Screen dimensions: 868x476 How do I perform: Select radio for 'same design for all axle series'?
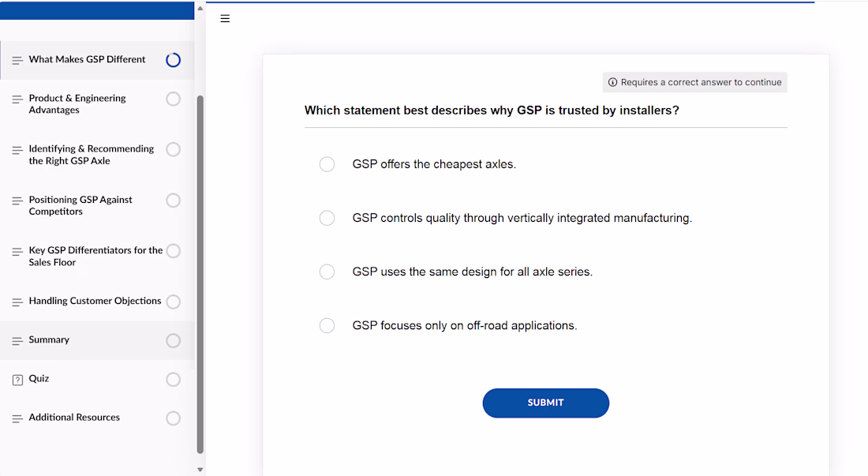pyautogui.click(x=327, y=272)
